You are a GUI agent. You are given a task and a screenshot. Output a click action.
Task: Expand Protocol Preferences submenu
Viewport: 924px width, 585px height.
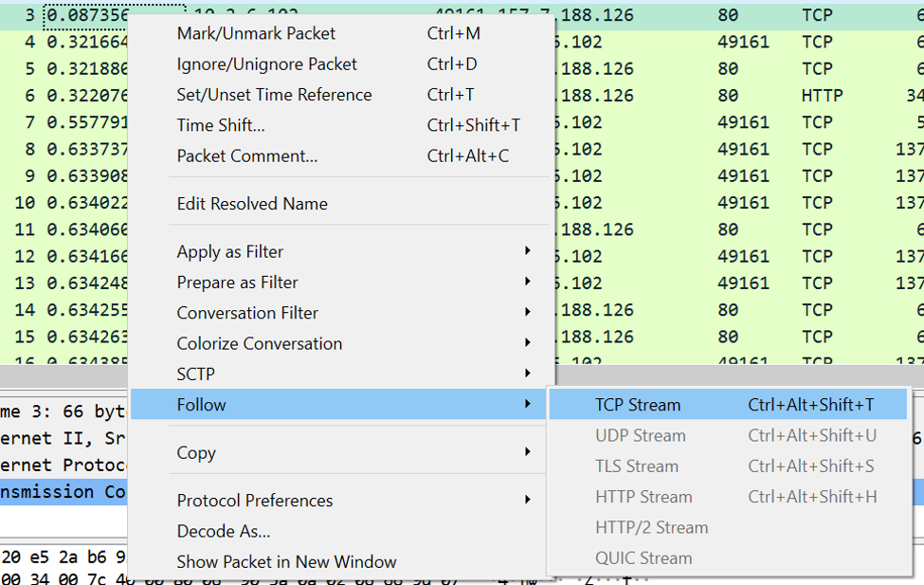(x=255, y=501)
